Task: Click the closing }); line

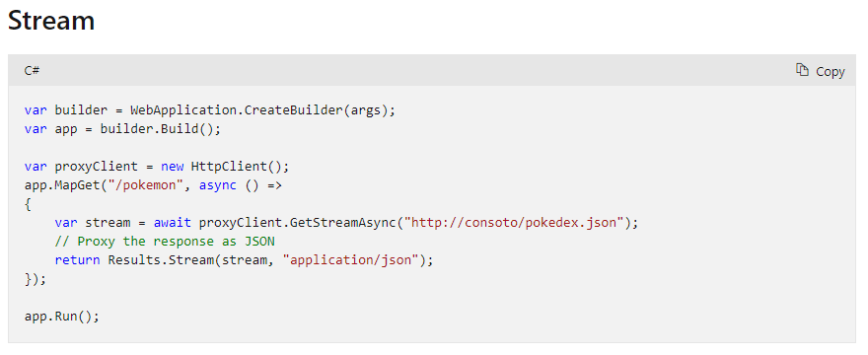Action: coord(36,279)
